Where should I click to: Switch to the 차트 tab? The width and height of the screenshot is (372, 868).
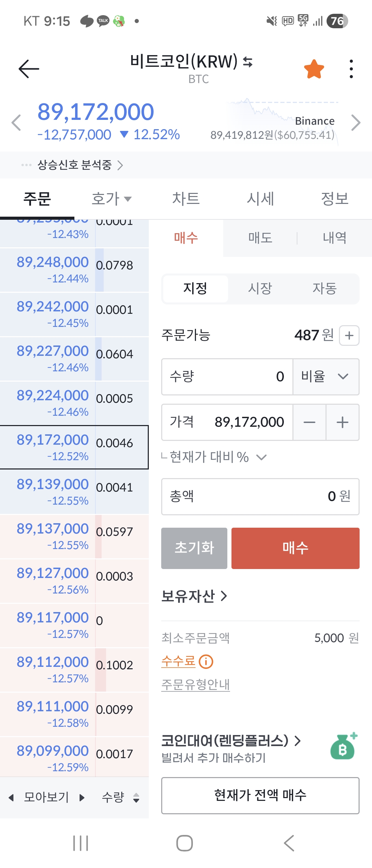(186, 199)
